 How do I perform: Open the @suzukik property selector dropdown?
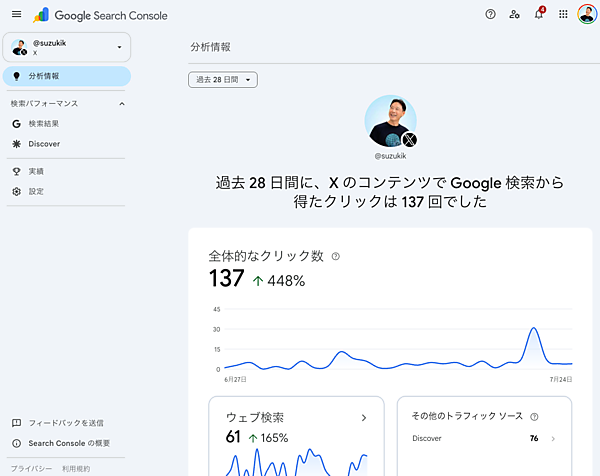pos(67,47)
